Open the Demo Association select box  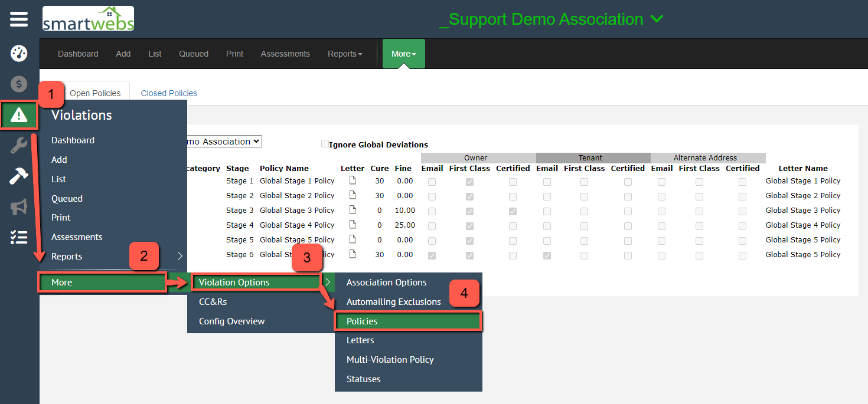[x=224, y=142]
